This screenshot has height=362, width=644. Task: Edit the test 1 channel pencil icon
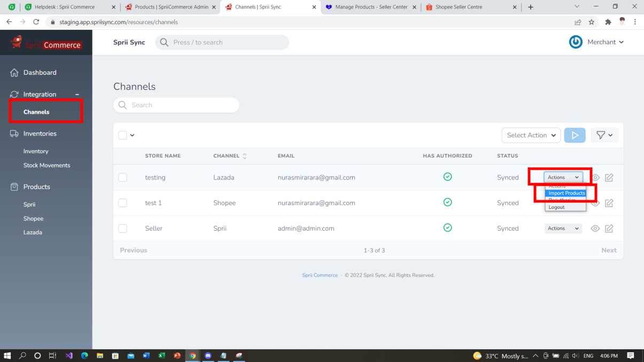tap(609, 203)
